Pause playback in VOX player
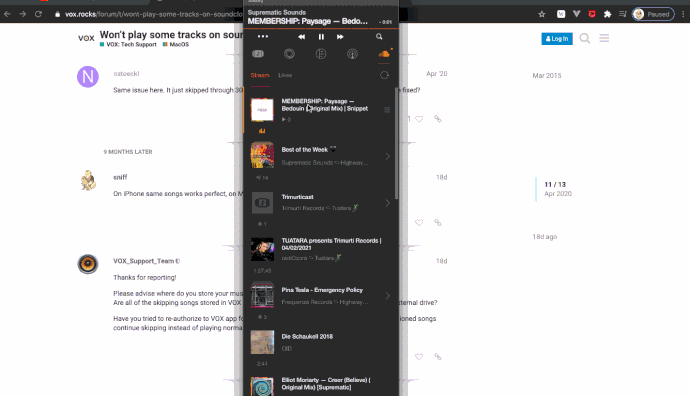690x396 pixels. (x=321, y=37)
